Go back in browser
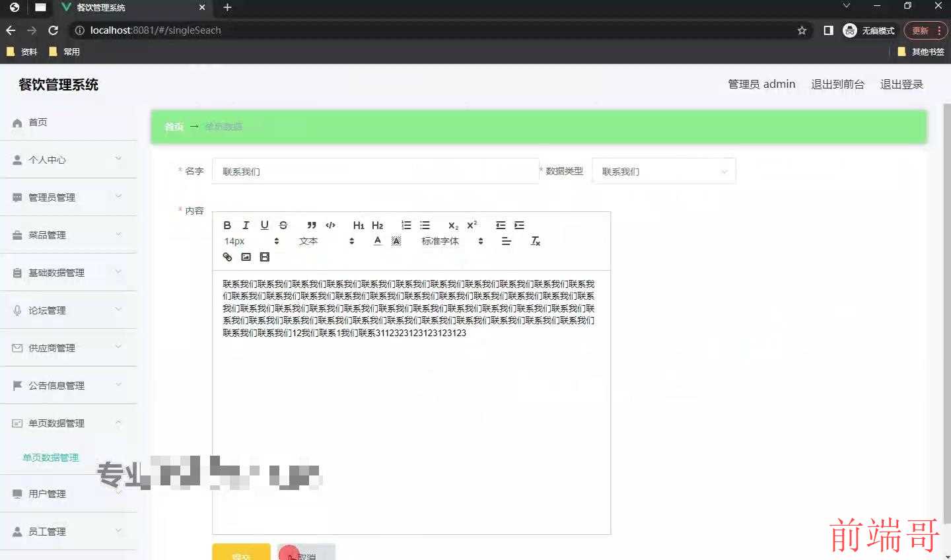 pyautogui.click(x=11, y=30)
